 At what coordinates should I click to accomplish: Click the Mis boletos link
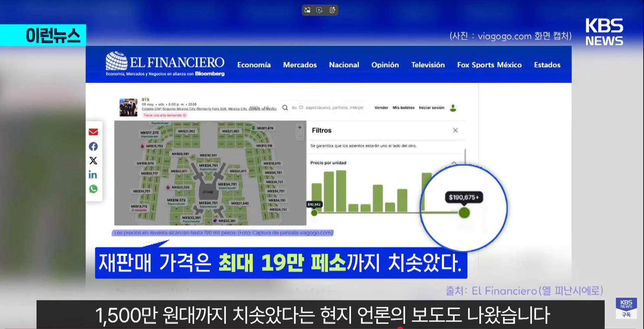click(403, 108)
